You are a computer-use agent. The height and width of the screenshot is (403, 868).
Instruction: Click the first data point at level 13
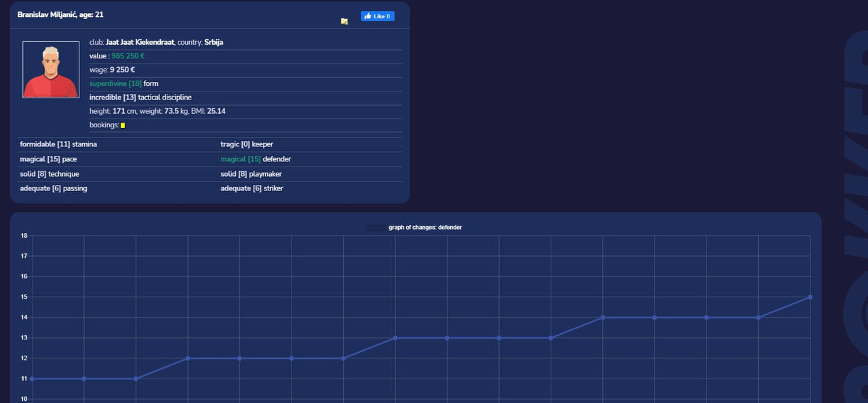(x=395, y=338)
